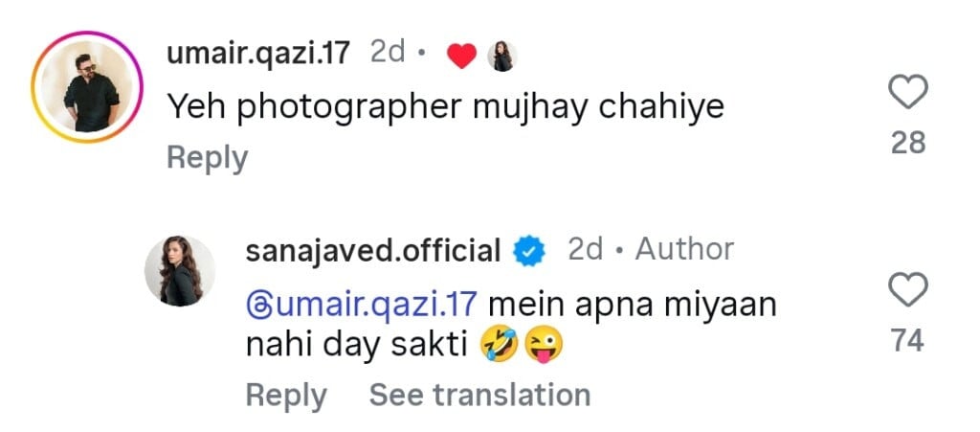Viewport: 980px width, 432px height.
Task: Click the blue verified badge
Action: click(x=529, y=252)
